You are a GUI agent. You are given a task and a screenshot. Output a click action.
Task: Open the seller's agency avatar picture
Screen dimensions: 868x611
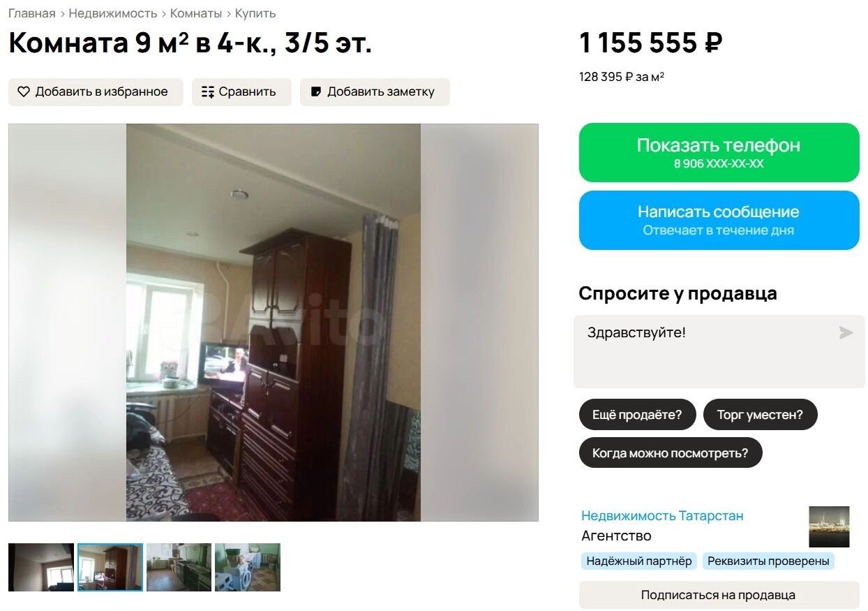[829, 527]
